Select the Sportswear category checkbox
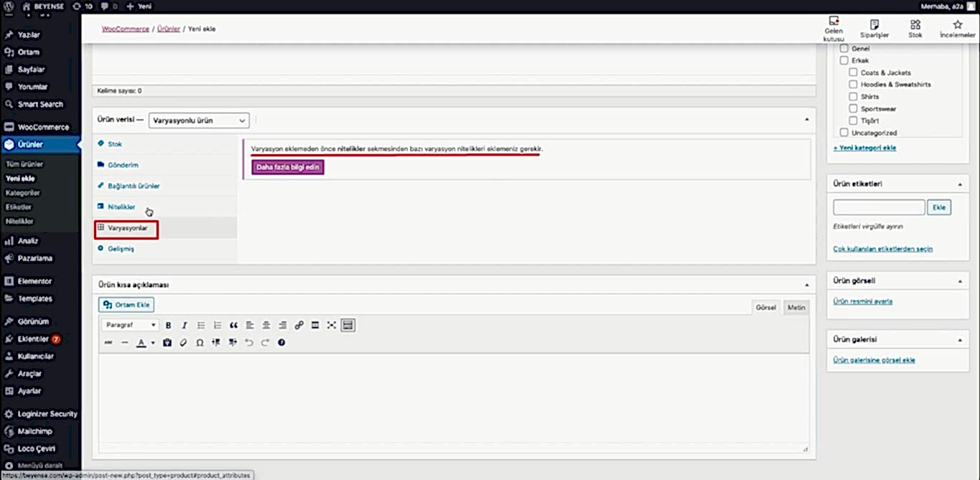The image size is (980, 480). (854, 109)
